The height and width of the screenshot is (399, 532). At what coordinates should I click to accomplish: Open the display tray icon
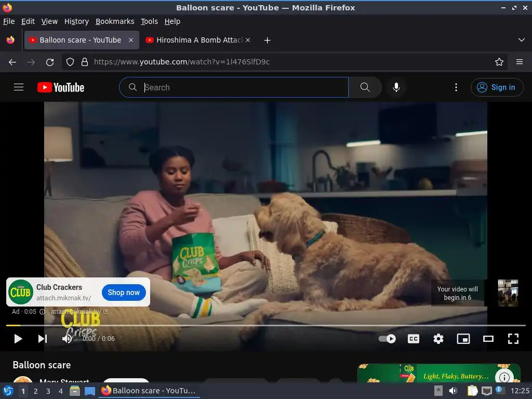(x=486, y=391)
